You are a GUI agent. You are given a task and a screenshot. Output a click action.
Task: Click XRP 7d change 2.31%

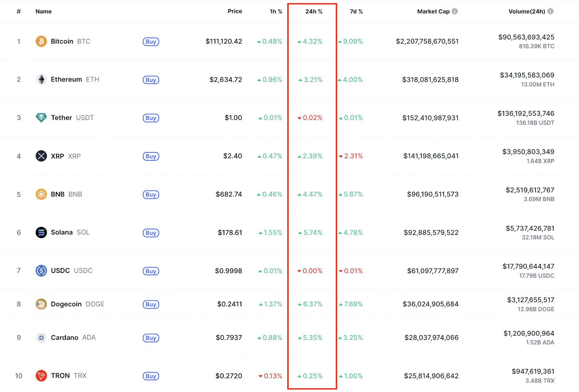point(351,156)
